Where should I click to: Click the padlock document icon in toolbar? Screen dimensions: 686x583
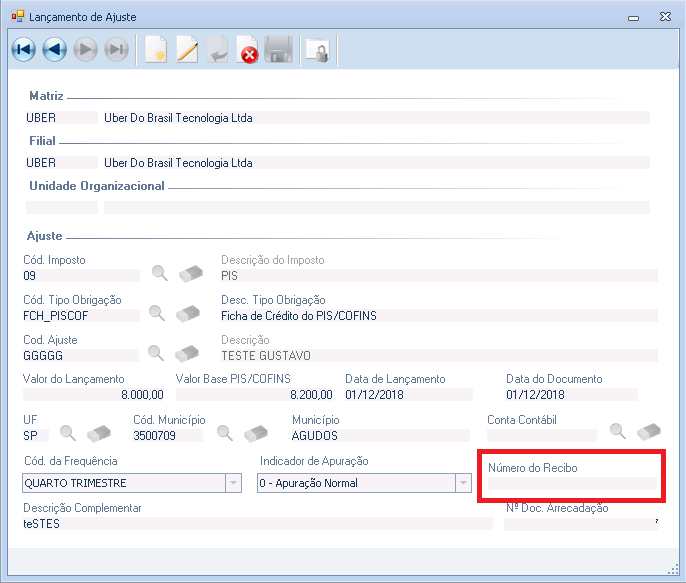click(x=318, y=50)
